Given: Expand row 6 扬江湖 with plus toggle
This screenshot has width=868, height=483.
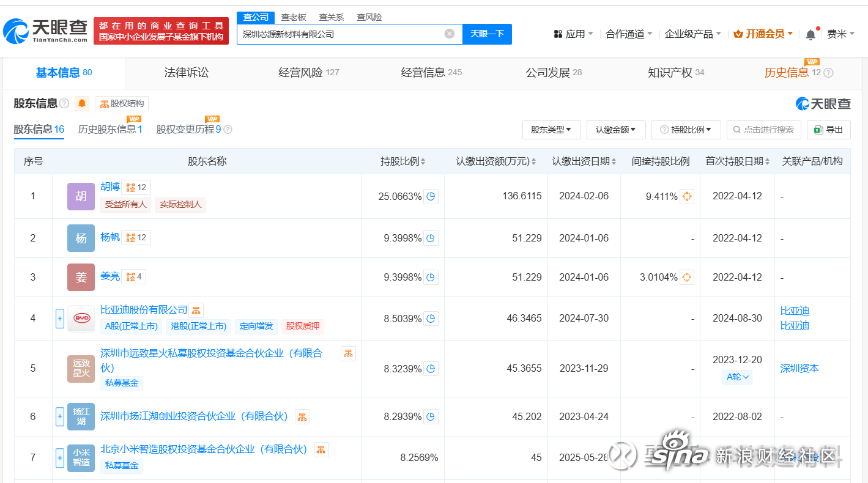Looking at the screenshot, I should click(60, 416).
